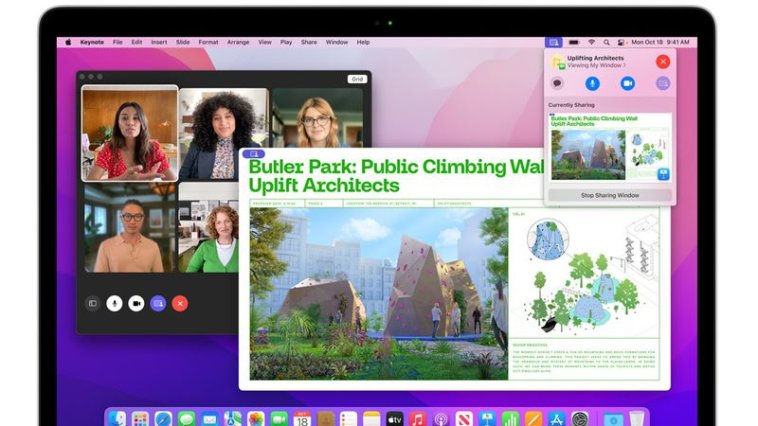Image resolution: width=758 pixels, height=426 pixels.
Task: Open Mail from the Dock
Action: tap(210, 419)
